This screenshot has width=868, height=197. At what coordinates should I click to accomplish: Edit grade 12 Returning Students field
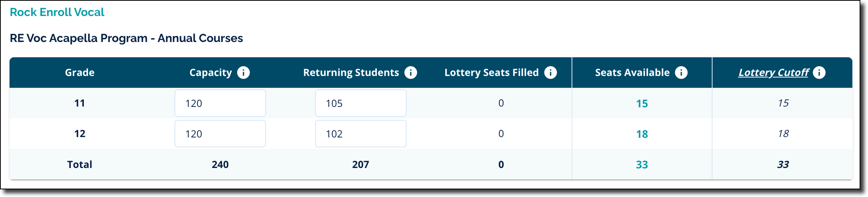[x=360, y=134]
